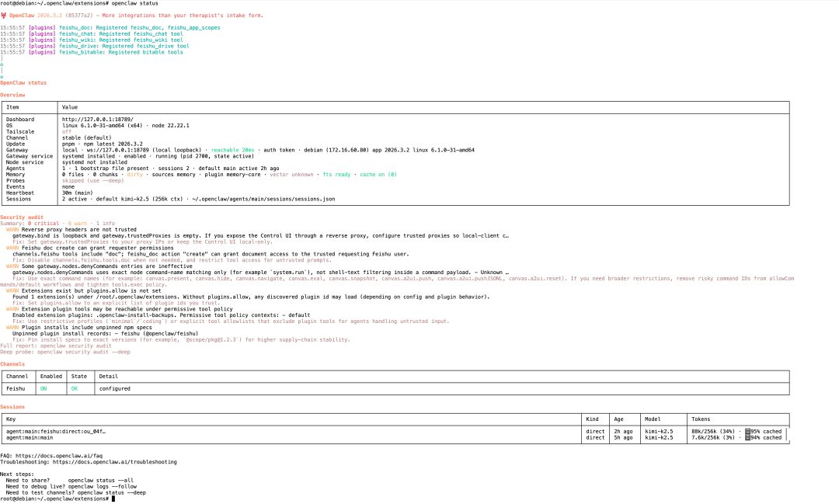The height and width of the screenshot is (504, 839).
Task: Click the 'Overview' section heading
Action: point(12,96)
